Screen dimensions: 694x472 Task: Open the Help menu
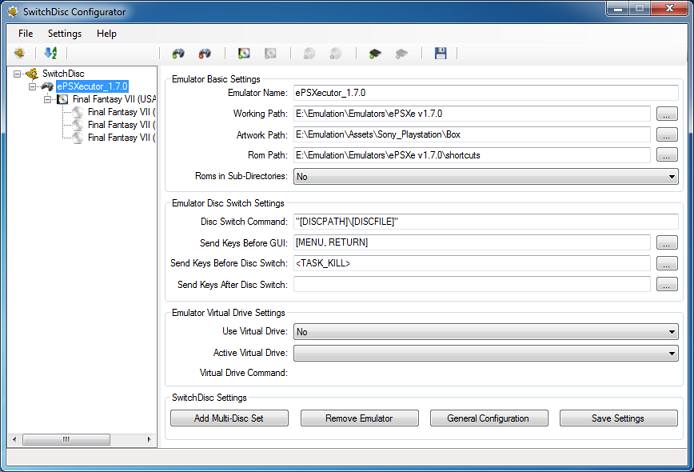107,34
